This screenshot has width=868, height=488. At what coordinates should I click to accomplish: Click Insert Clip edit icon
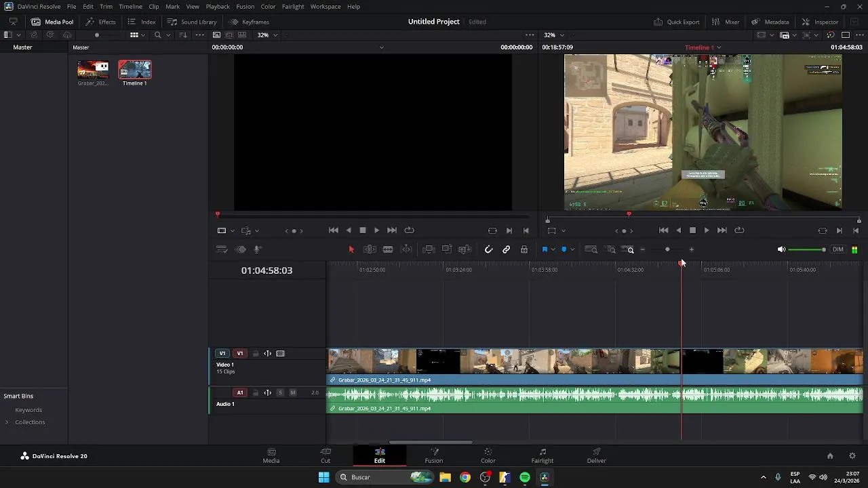429,249
